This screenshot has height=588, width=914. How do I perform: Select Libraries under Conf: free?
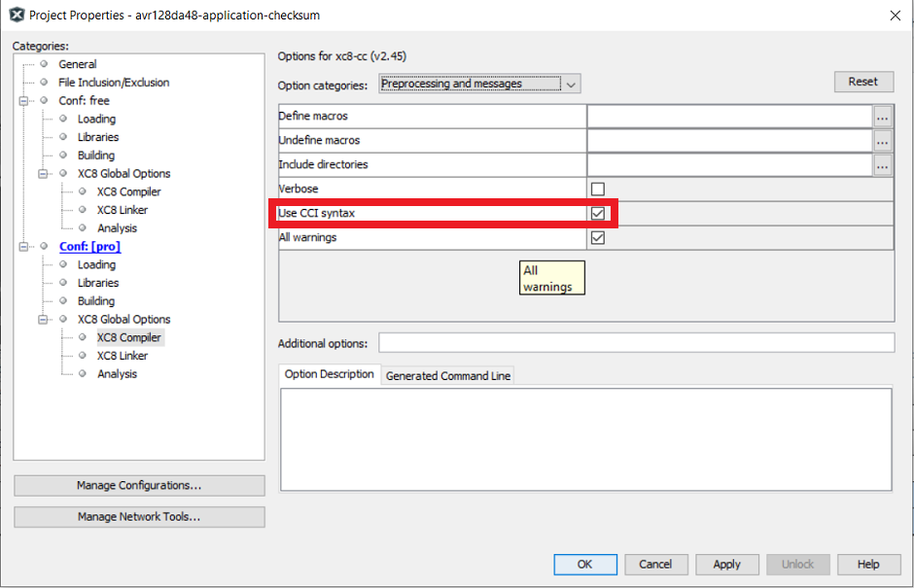pos(98,137)
